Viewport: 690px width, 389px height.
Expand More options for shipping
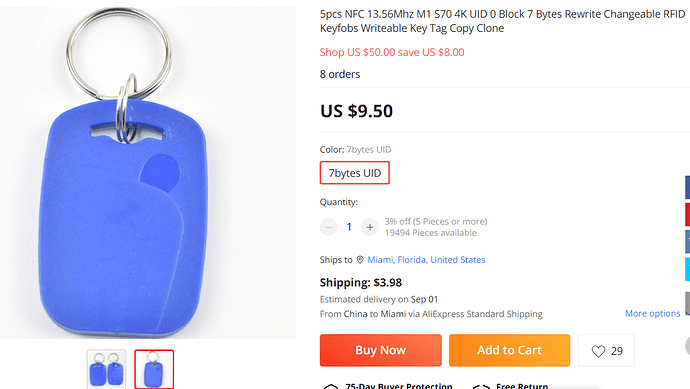[653, 313]
